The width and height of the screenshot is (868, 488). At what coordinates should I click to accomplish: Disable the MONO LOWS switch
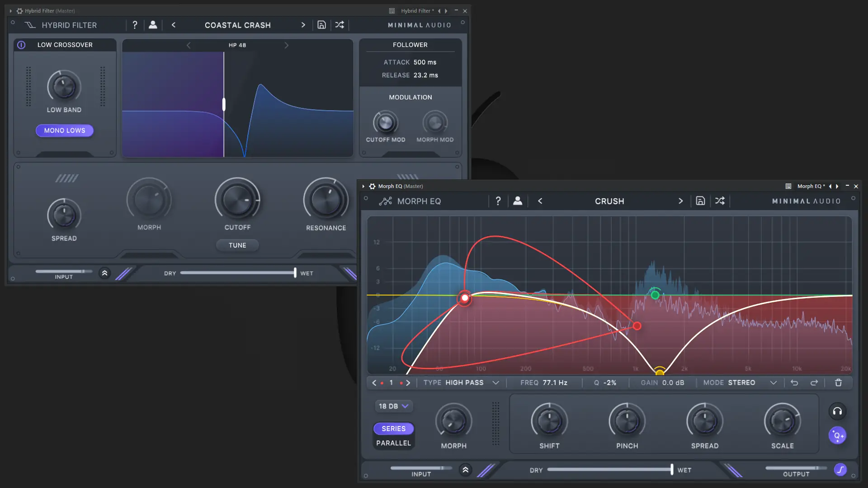point(65,131)
